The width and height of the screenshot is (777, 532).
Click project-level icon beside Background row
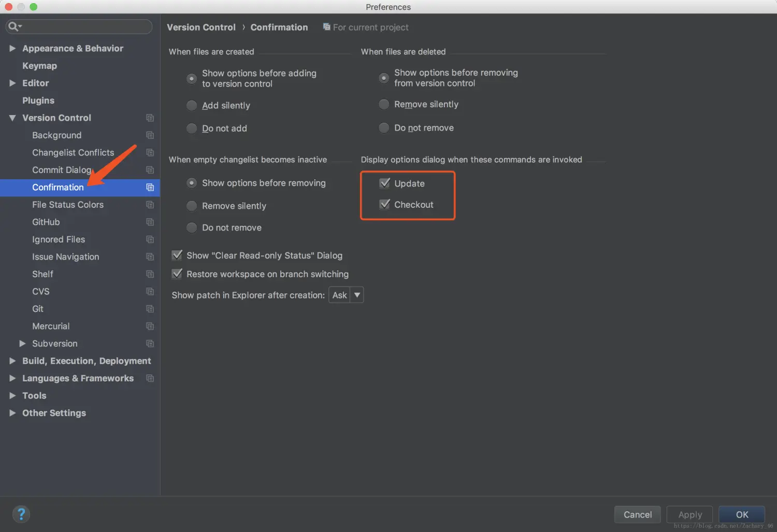pos(150,135)
